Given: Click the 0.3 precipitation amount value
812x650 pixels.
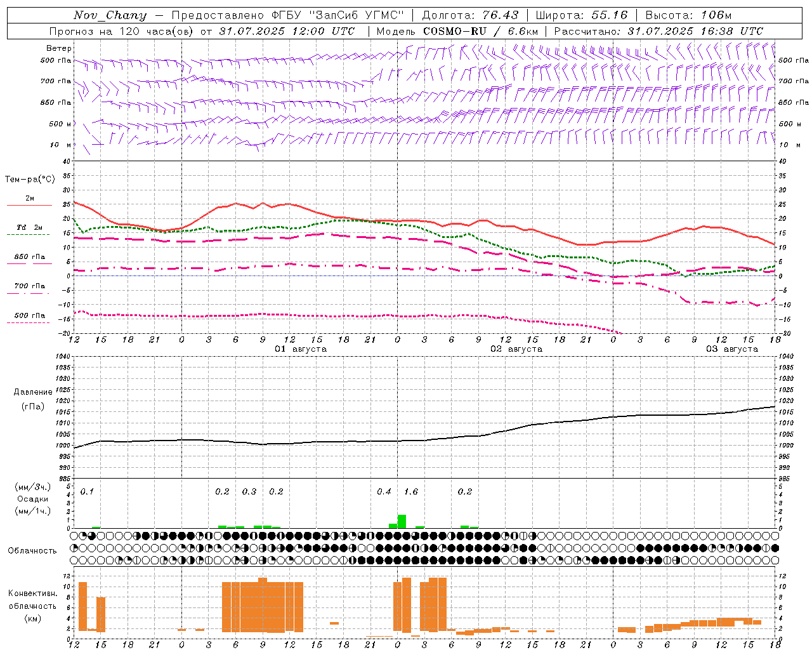Looking at the screenshot, I should click(249, 492).
